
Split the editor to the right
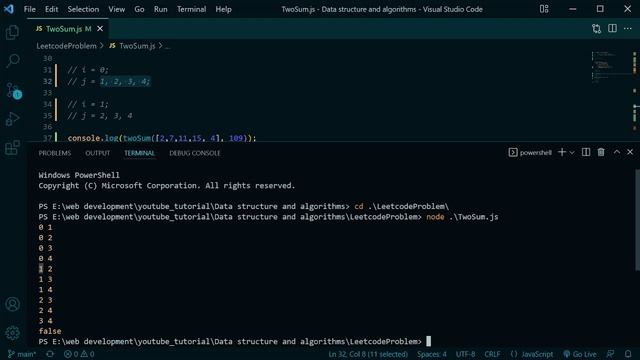coord(612,29)
